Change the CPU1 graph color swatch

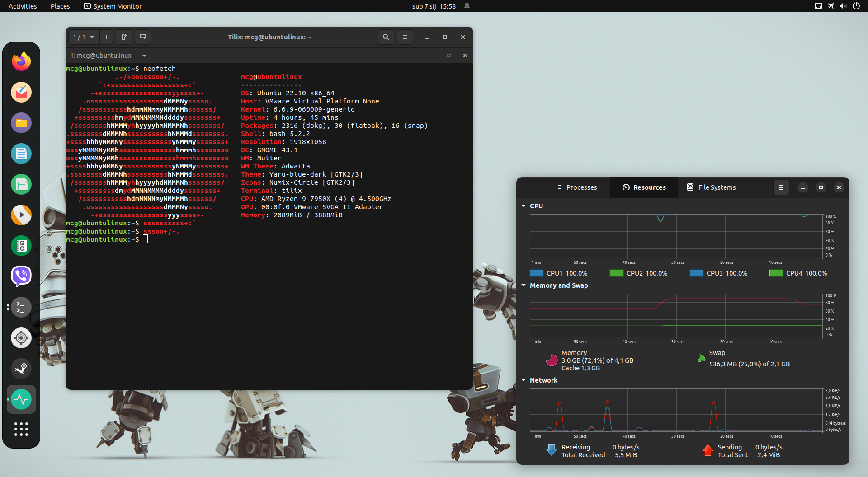coord(537,273)
